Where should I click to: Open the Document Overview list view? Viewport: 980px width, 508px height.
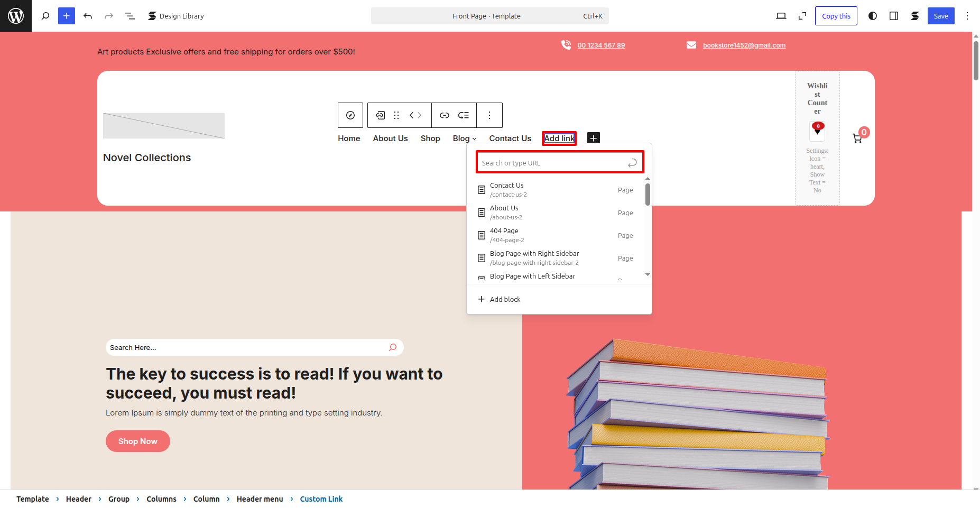(130, 16)
